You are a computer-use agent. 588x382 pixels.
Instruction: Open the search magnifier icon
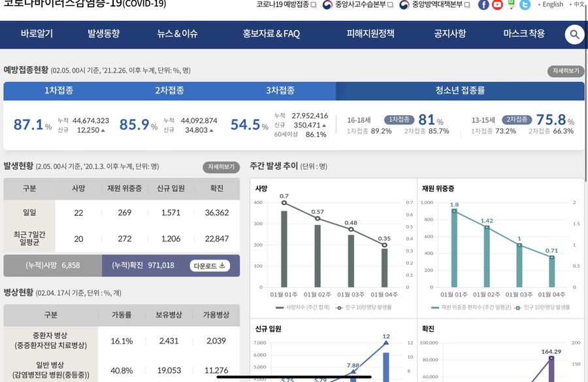click(x=574, y=35)
